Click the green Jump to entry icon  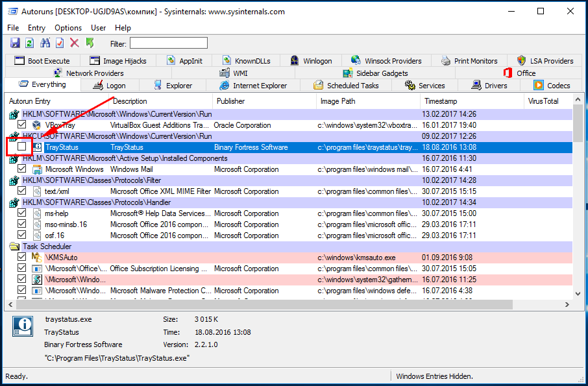point(90,43)
